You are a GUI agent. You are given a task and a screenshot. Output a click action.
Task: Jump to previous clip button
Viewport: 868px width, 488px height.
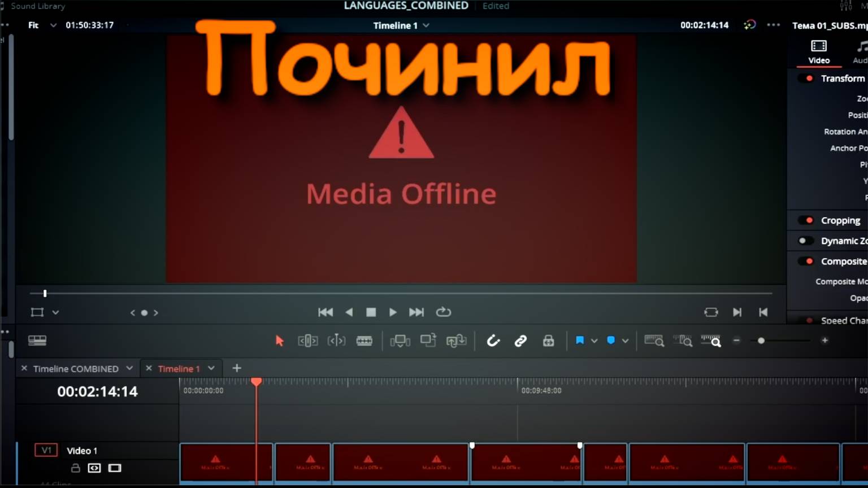(763, 312)
